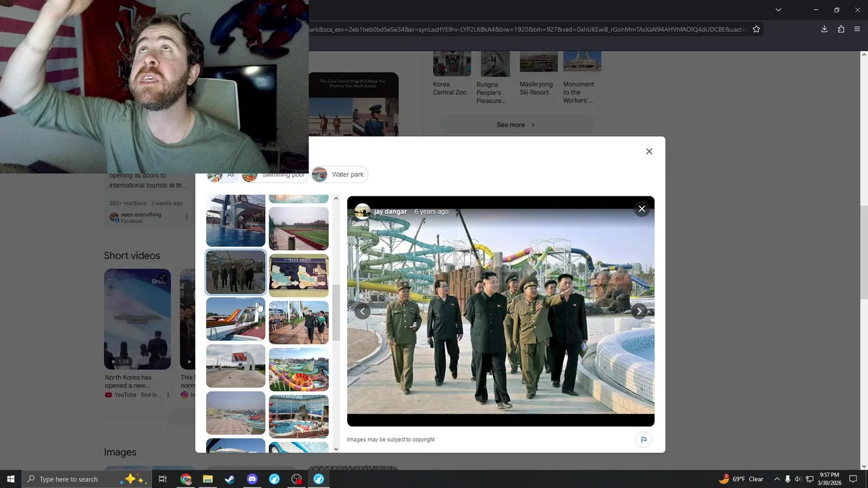The width and height of the screenshot is (868, 488).
Task: Select the Water park filter chip
Action: point(339,175)
